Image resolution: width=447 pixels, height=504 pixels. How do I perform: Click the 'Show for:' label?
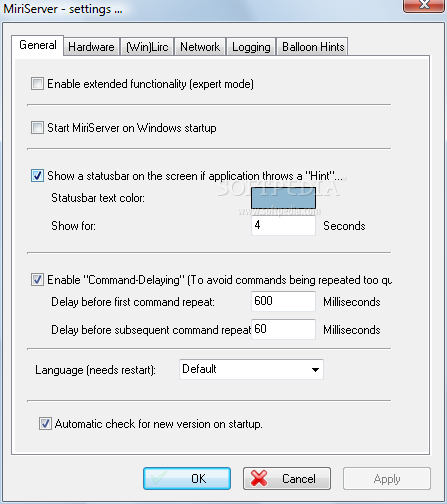click(x=73, y=226)
